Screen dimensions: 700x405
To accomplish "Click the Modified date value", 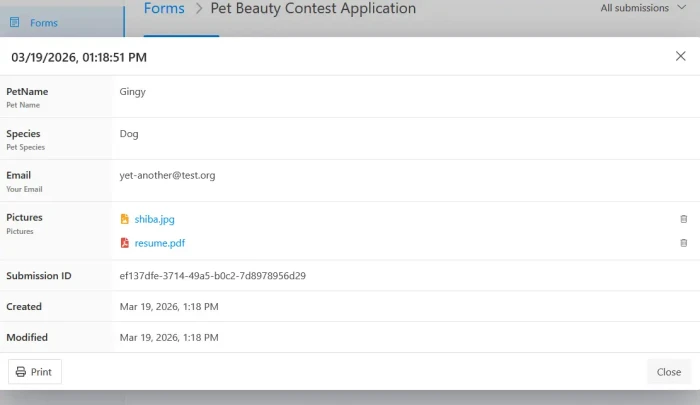I will (x=169, y=338).
